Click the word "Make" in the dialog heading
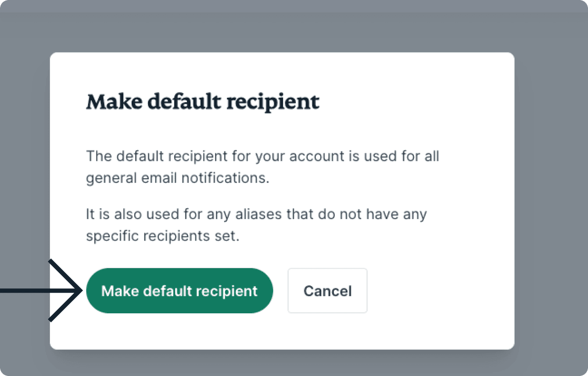The image size is (588, 376). tap(113, 102)
